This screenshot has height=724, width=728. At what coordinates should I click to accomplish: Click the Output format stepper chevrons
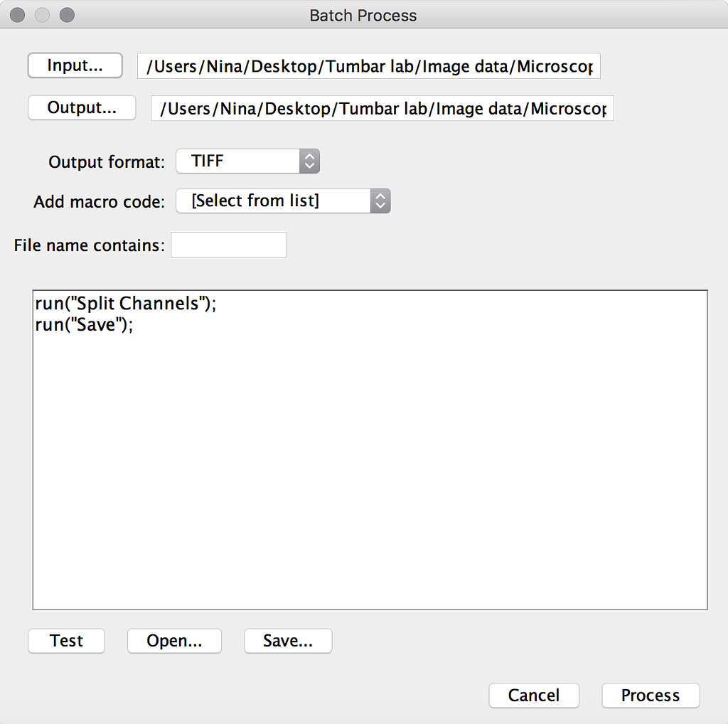pos(309,161)
